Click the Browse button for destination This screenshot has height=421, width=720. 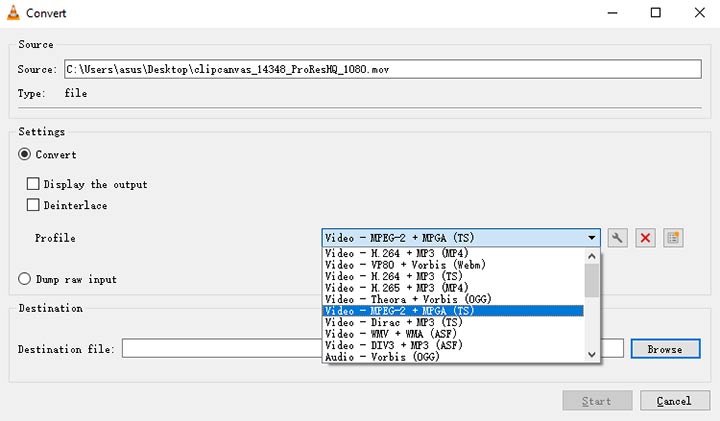coord(665,349)
